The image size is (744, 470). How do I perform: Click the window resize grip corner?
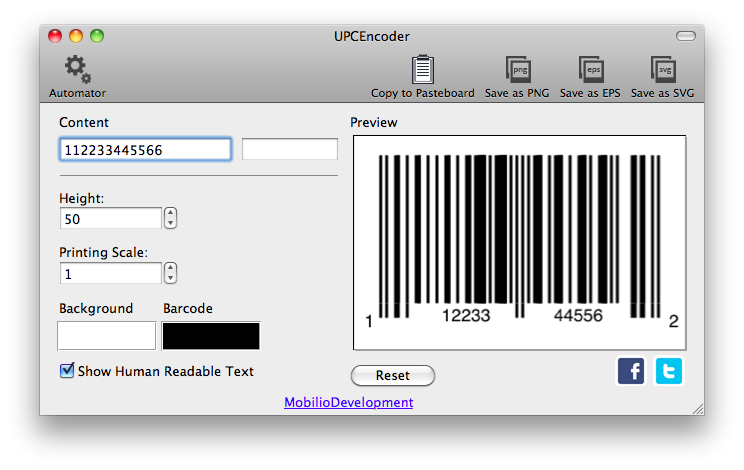[698, 409]
